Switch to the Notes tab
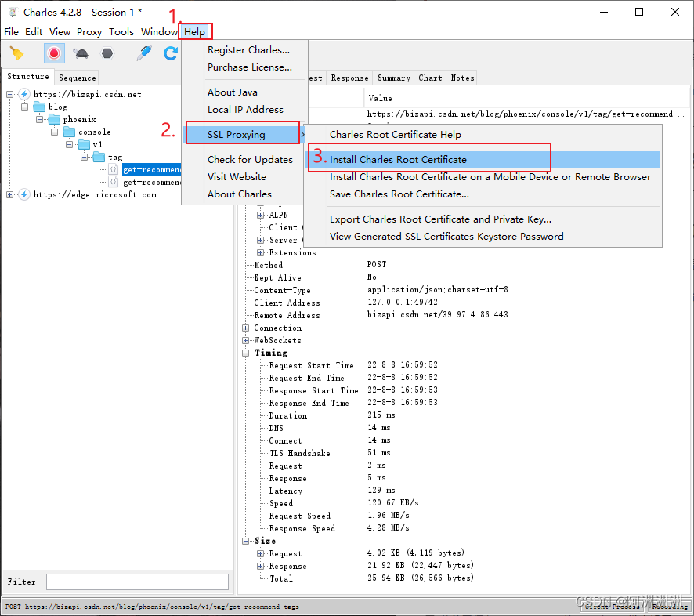 click(462, 78)
